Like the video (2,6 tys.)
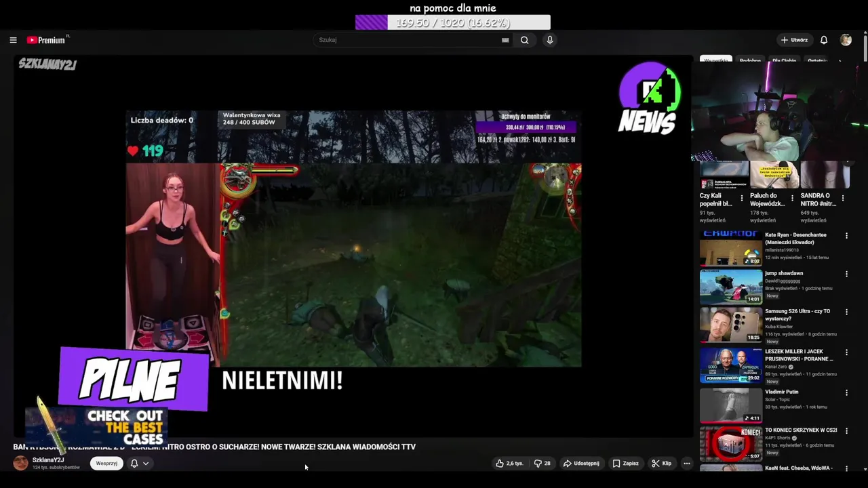 click(x=510, y=464)
